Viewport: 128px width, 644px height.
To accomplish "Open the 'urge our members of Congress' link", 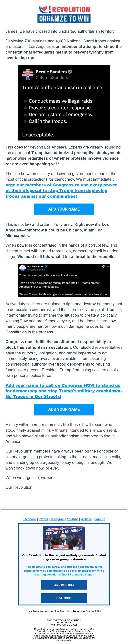I will 61,191.
